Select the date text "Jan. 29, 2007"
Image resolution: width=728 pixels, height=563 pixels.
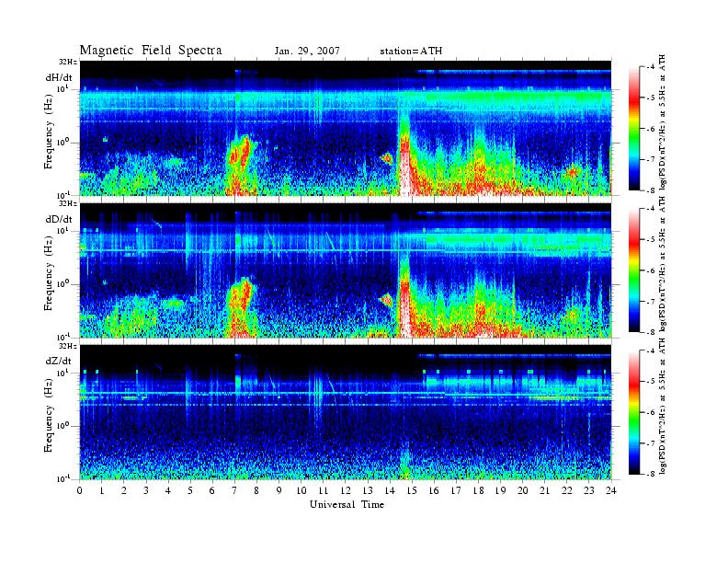click(307, 52)
